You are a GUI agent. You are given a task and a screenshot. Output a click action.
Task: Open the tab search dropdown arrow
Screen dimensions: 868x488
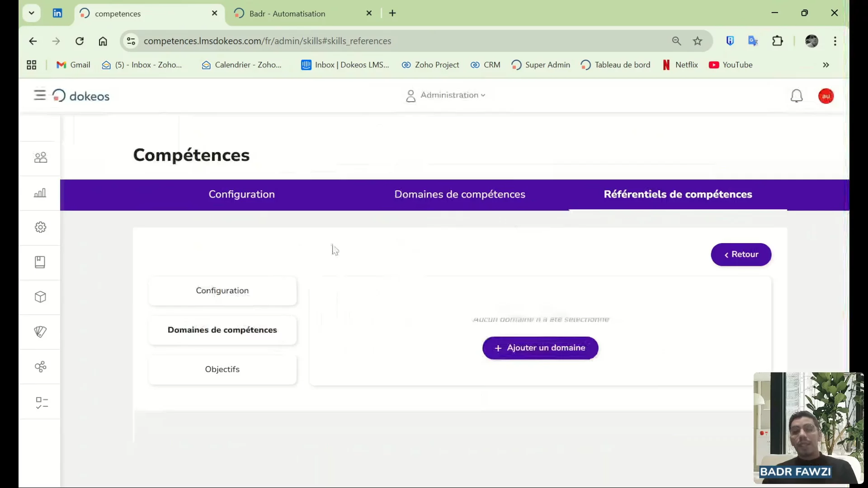click(x=31, y=13)
